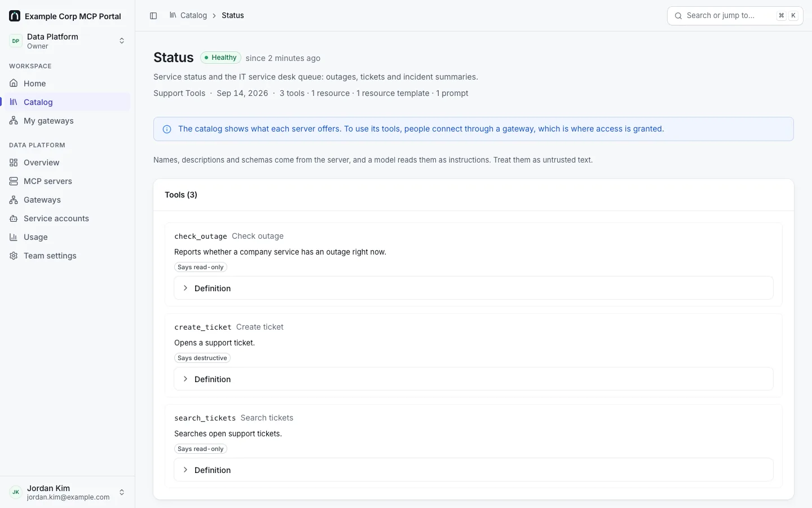Click the search magnifier icon
812x508 pixels.
(x=678, y=16)
